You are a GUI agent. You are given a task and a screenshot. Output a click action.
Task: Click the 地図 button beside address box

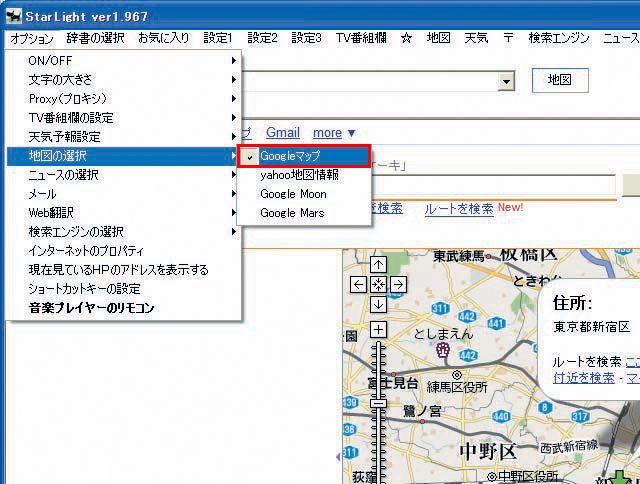[x=560, y=80]
